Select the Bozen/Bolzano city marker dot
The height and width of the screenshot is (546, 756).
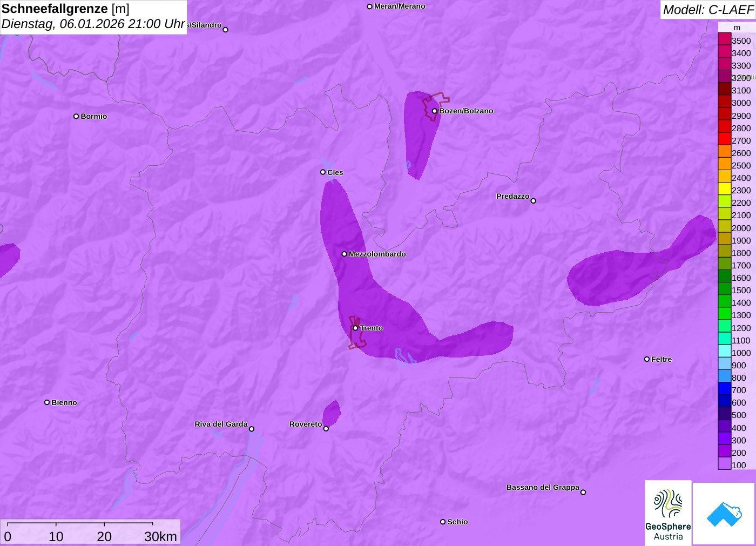coord(434,111)
